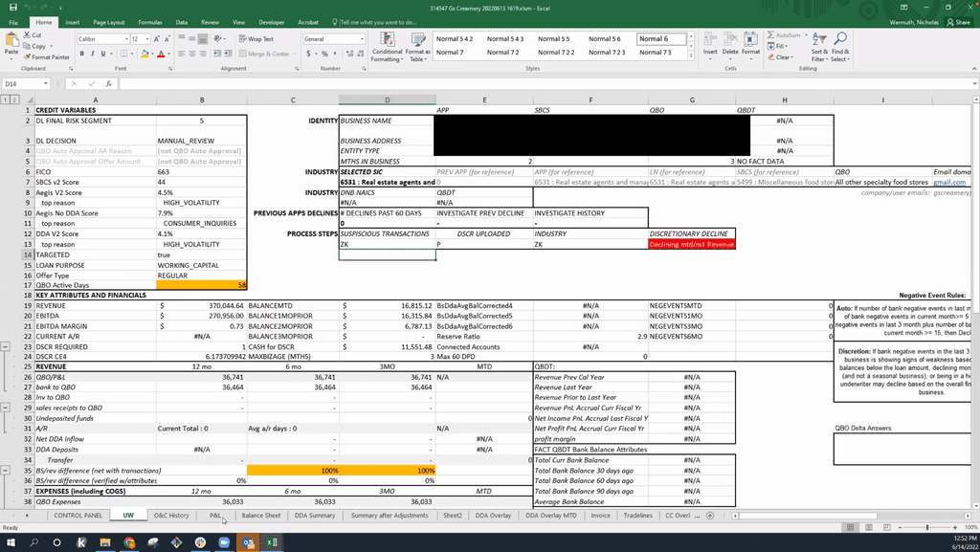Apply the Comma style icon
980x552 pixels.
334,54
